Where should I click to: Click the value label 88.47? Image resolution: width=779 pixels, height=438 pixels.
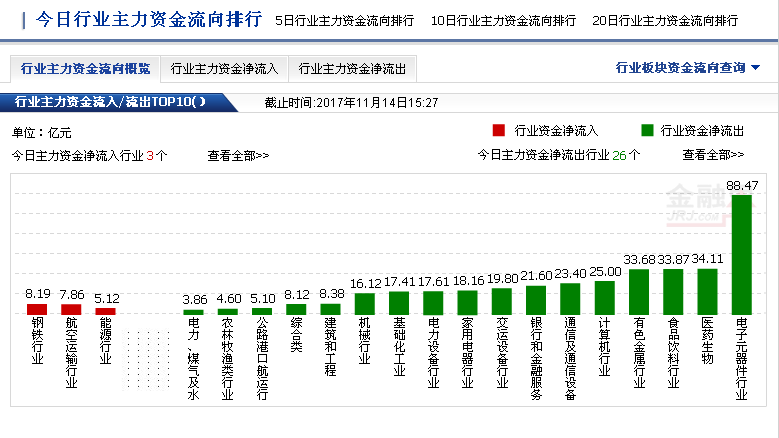coord(742,186)
